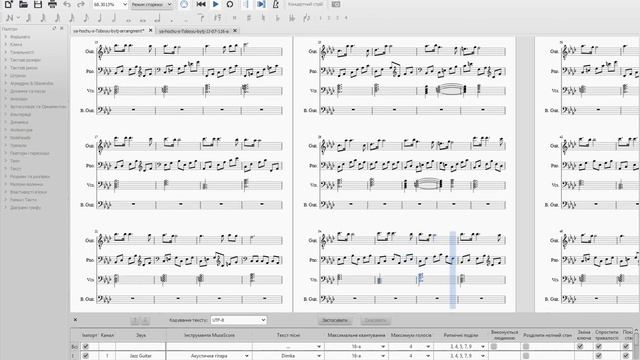The height and width of the screenshot is (360, 640).
Task: Open the zoom percentage dropdown
Action: (x=125, y=4)
